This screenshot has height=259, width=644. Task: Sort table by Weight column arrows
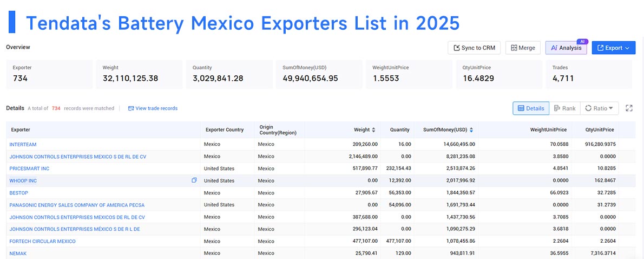(373, 130)
